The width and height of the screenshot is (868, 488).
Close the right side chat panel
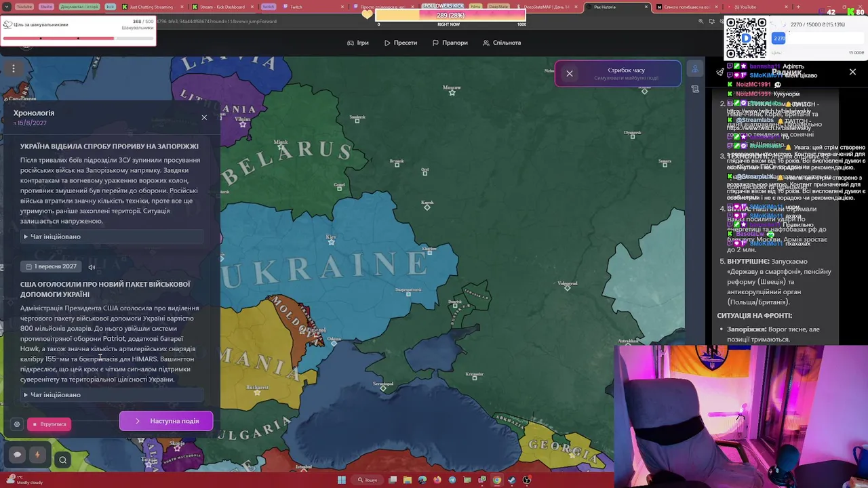click(852, 72)
